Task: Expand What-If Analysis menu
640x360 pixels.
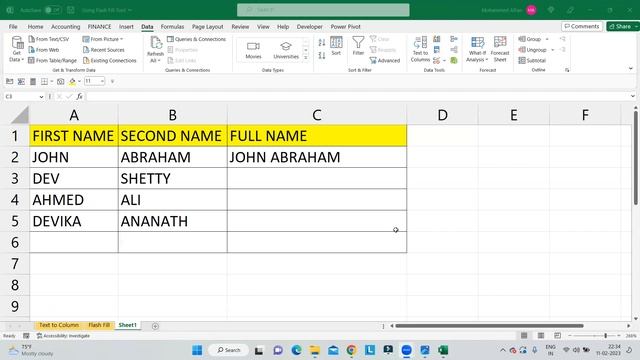Action: pyautogui.click(x=477, y=49)
